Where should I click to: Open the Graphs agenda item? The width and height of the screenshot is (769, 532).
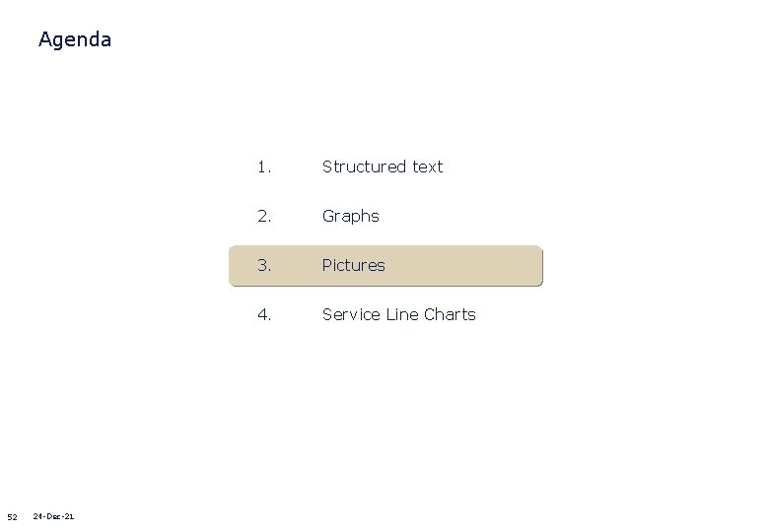(350, 216)
